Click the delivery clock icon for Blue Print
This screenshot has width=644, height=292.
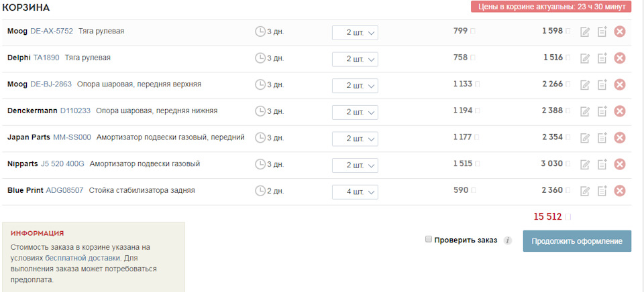(260, 191)
